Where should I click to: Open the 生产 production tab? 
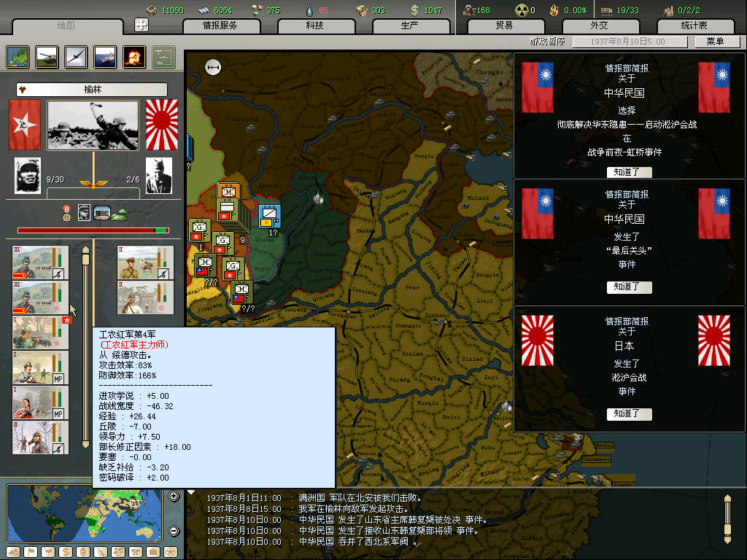(410, 26)
